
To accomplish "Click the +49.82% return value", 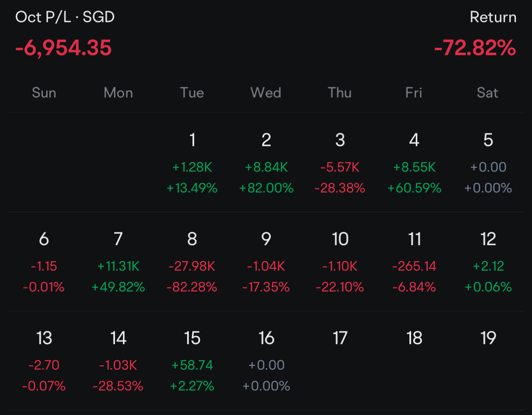I will pyautogui.click(x=118, y=287).
